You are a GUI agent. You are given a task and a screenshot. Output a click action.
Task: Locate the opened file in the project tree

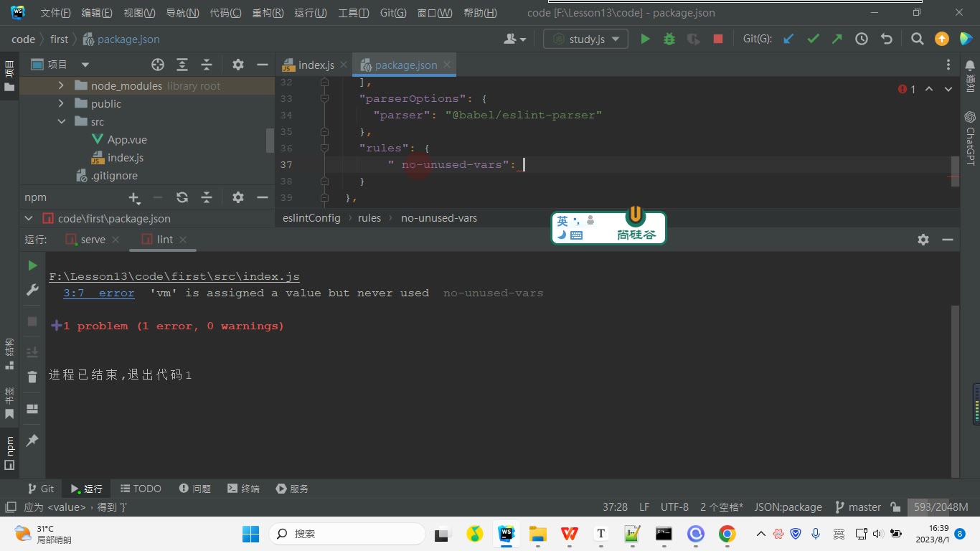(x=158, y=65)
